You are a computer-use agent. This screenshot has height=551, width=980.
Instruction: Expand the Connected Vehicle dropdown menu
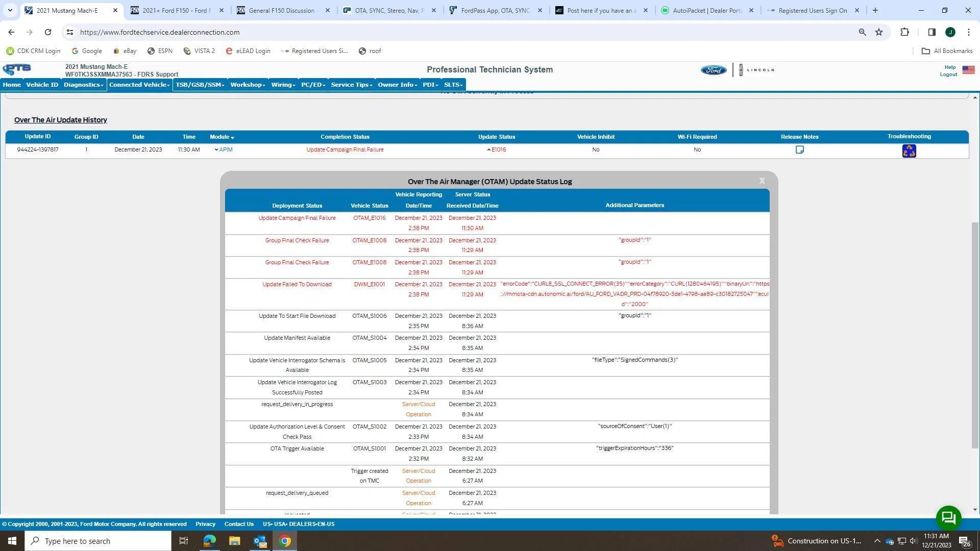pyautogui.click(x=139, y=85)
